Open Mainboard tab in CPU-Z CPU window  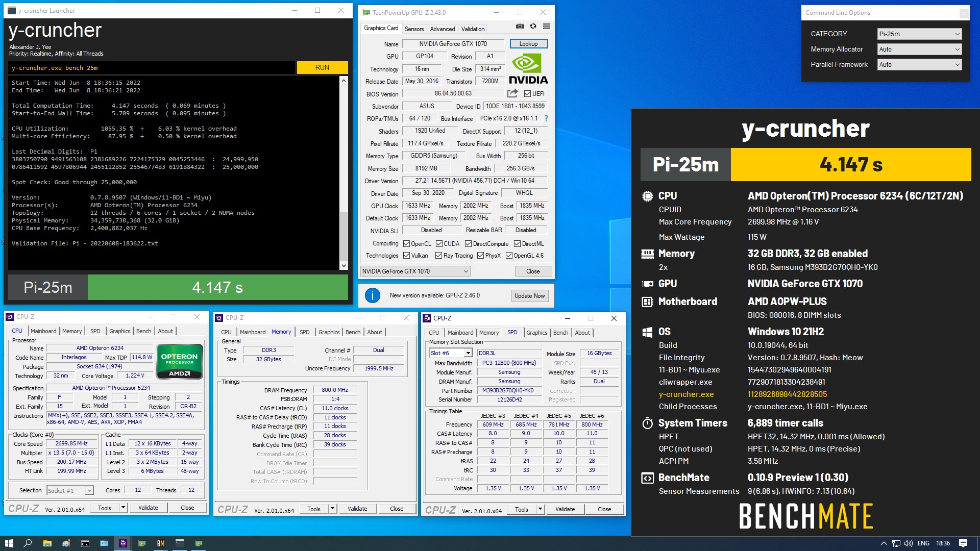[x=43, y=331]
